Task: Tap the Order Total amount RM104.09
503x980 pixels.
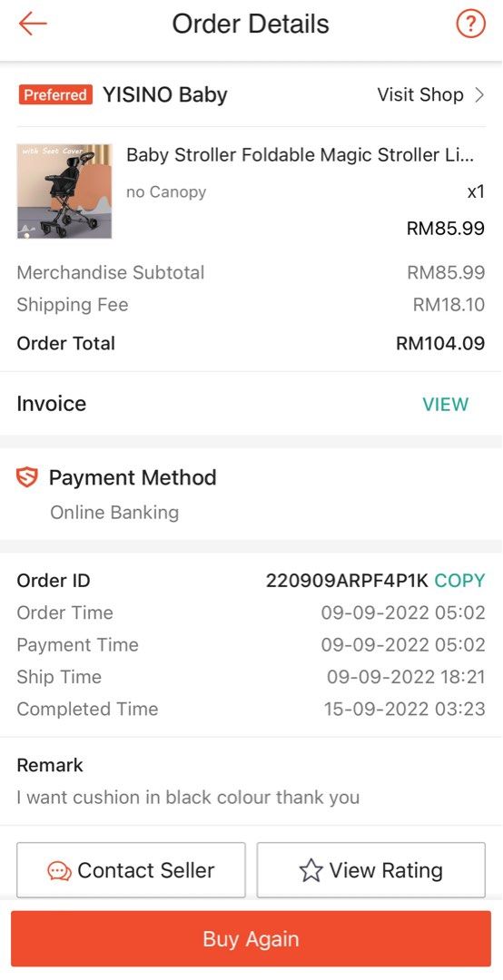Action: (x=440, y=343)
